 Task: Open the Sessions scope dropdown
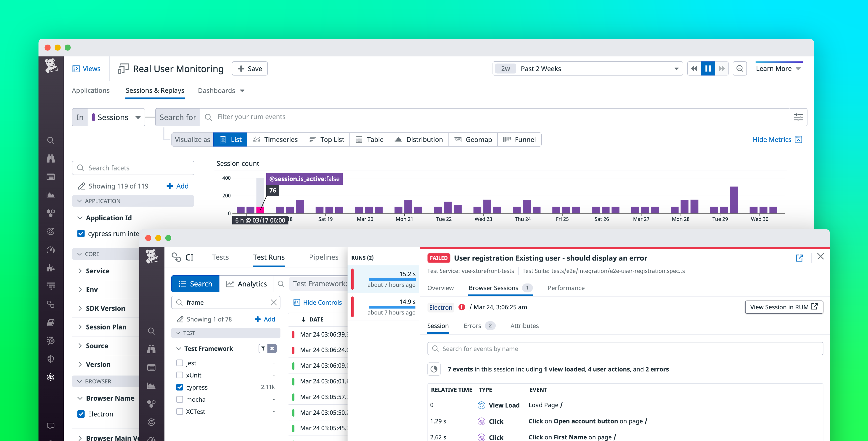click(116, 117)
